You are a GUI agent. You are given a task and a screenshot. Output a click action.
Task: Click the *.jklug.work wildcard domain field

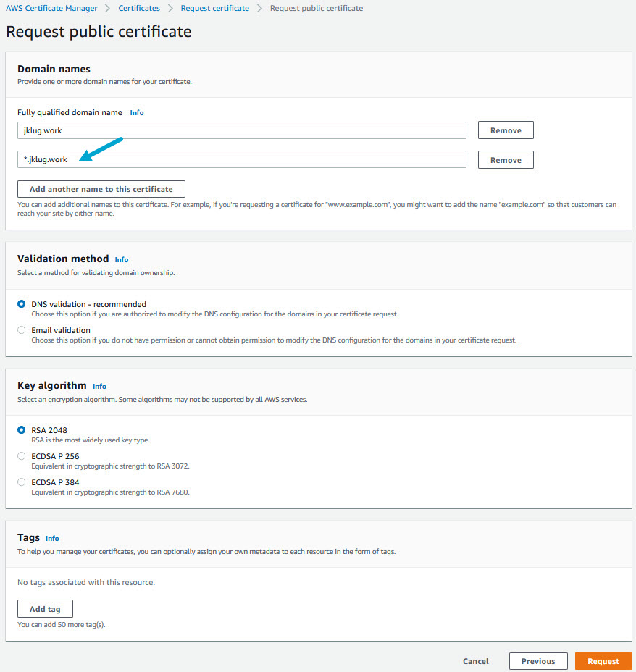[241, 159]
